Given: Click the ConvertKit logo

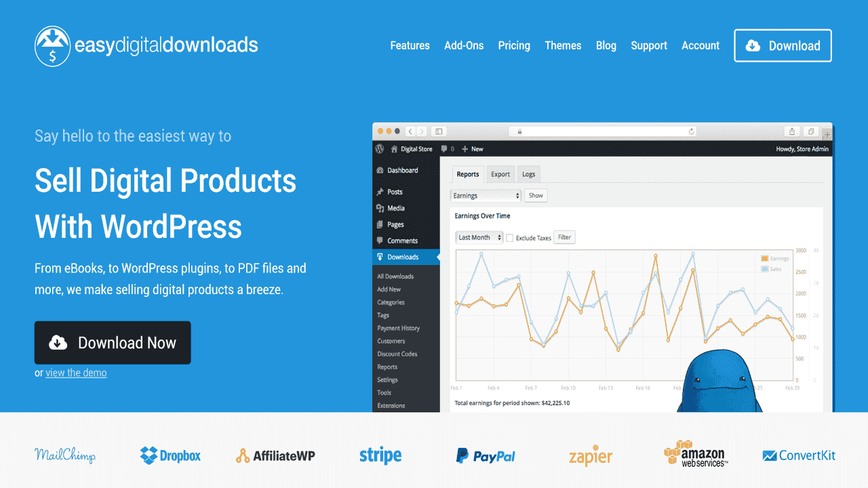Looking at the screenshot, I should pyautogui.click(x=799, y=455).
